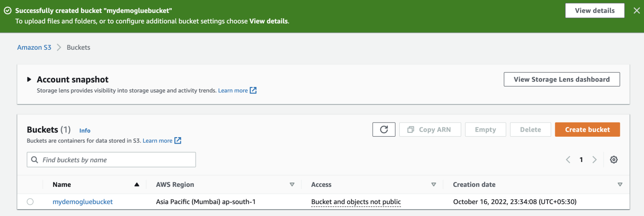Click the refresh buckets icon button

[384, 129]
